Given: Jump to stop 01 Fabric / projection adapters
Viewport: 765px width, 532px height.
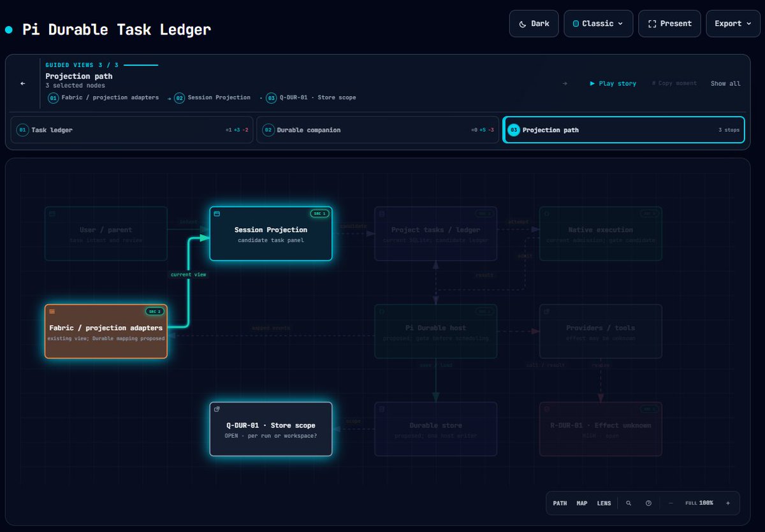Looking at the screenshot, I should tap(103, 97).
